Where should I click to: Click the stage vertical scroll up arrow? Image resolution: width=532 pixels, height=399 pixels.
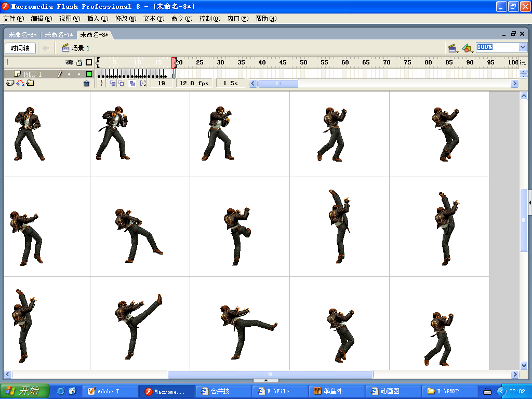coord(524,96)
